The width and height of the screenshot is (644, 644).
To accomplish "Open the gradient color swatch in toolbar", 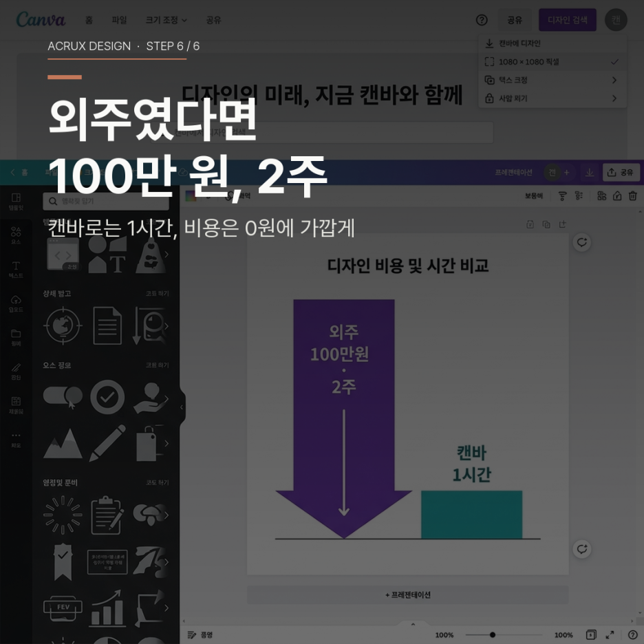I will [191, 196].
